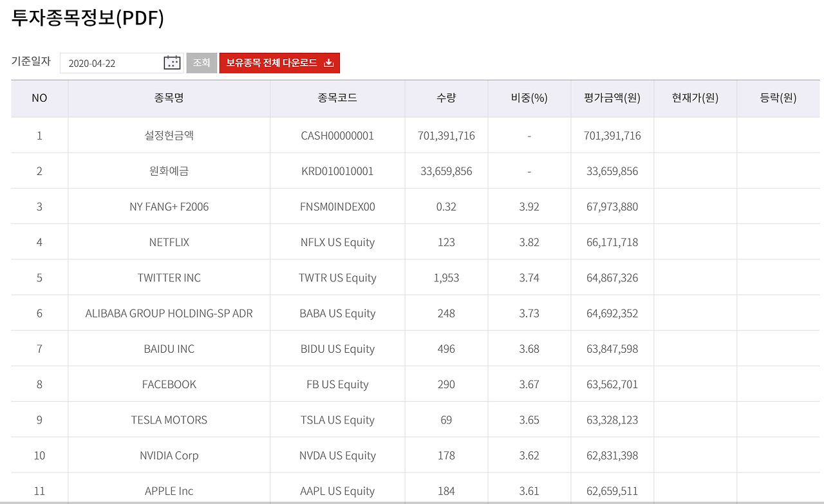Click code NFLX US Equity
This screenshot has height=504, width=824.
point(337,243)
